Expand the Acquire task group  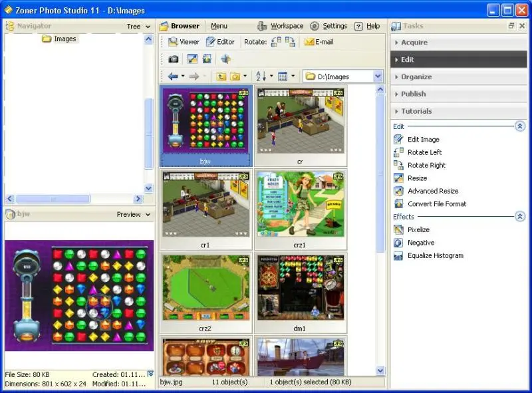coord(459,43)
